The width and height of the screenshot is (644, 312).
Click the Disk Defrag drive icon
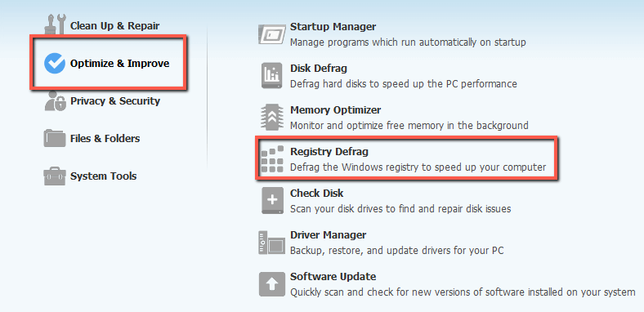(271, 75)
